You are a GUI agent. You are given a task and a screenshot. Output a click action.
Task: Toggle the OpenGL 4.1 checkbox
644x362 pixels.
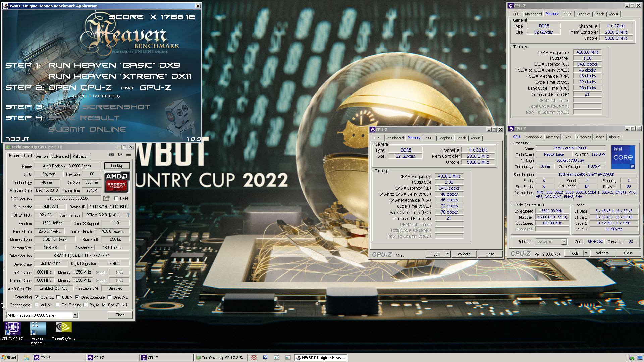point(104,305)
